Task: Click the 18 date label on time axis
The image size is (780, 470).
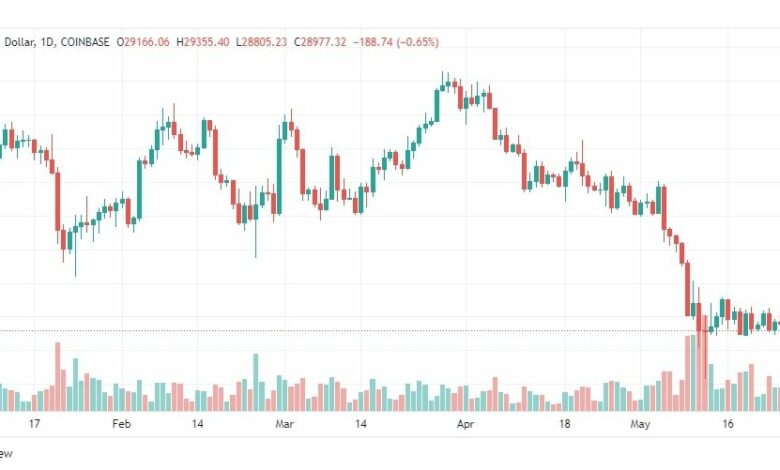Action: [x=564, y=424]
